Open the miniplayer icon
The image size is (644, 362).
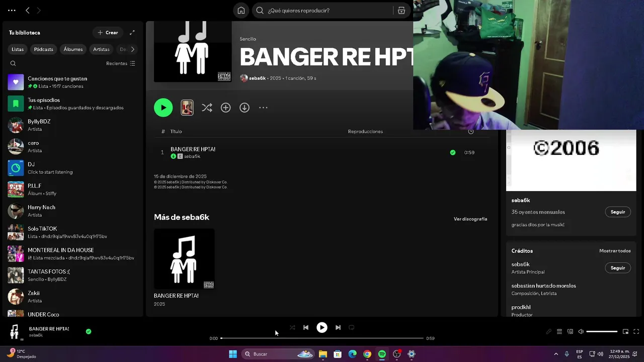[625, 331]
